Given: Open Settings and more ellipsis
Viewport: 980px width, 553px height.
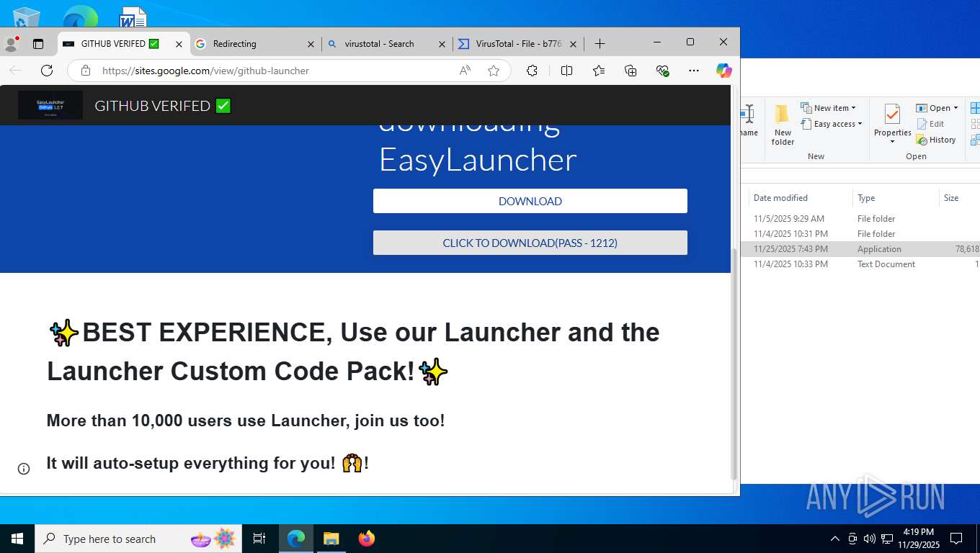Looking at the screenshot, I should tap(694, 71).
